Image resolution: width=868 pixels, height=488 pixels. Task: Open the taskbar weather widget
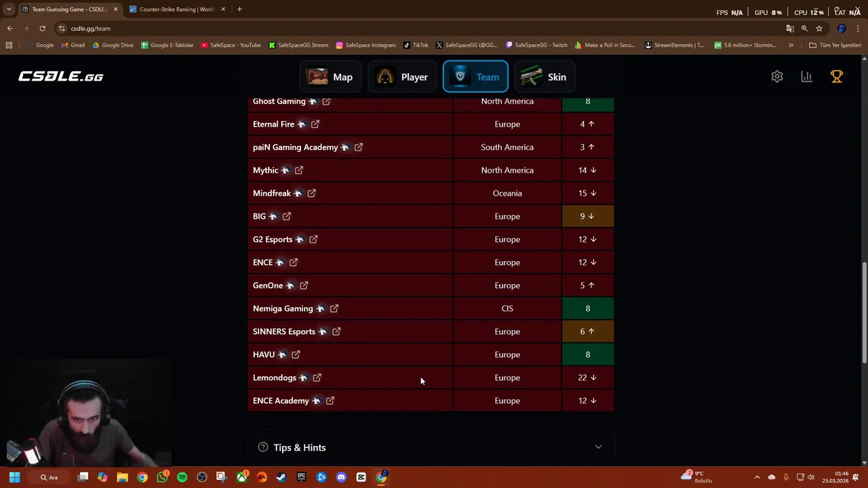[698, 477]
